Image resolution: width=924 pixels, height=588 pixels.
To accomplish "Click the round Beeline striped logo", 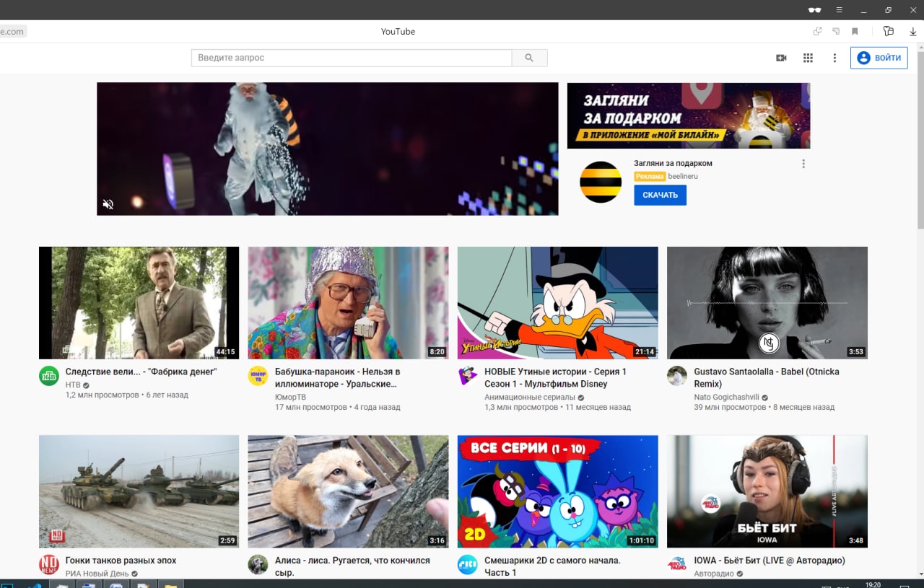I will click(601, 182).
